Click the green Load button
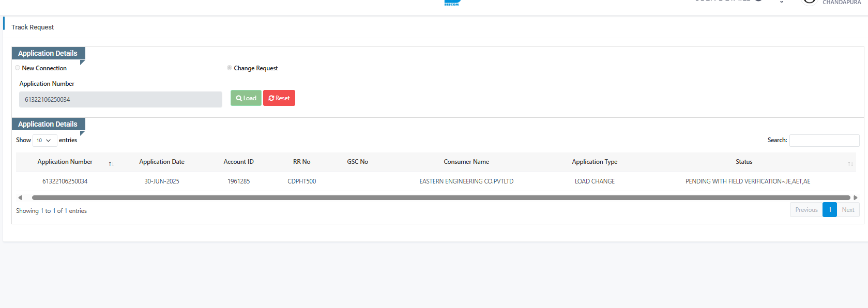868x308 pixels. tap(246, 98)
